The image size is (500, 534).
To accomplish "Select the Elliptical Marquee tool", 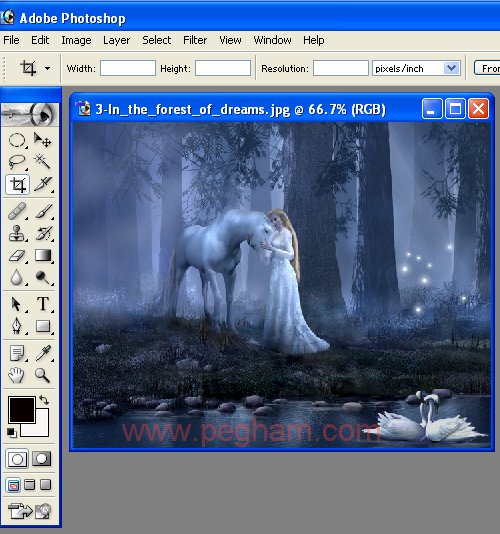I will [x=17, y=140].
